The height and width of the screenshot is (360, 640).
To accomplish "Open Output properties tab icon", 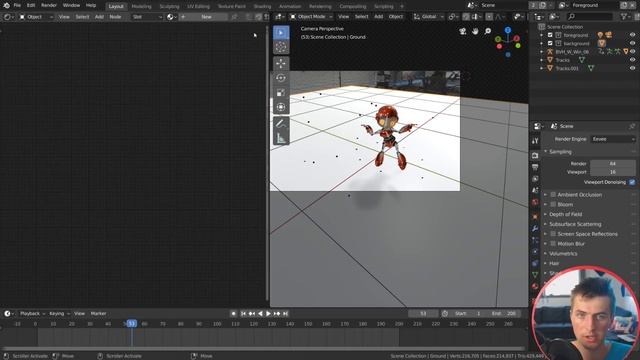I will coord(535,167).
